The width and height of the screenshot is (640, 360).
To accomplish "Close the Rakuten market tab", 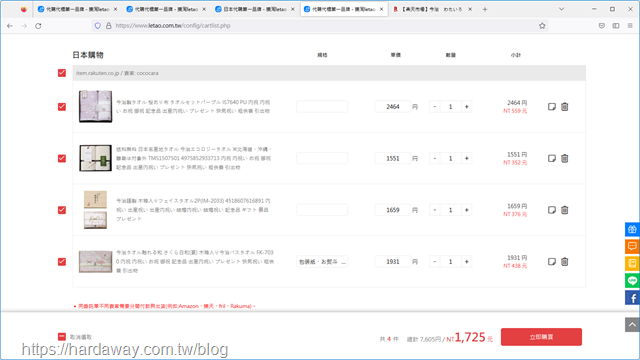I will (470, 9).
